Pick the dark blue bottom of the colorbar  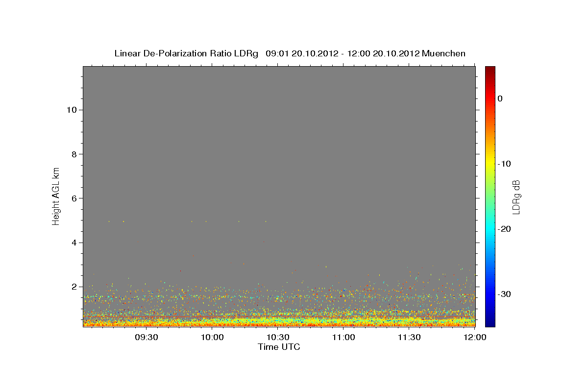[x=490, y=322]
